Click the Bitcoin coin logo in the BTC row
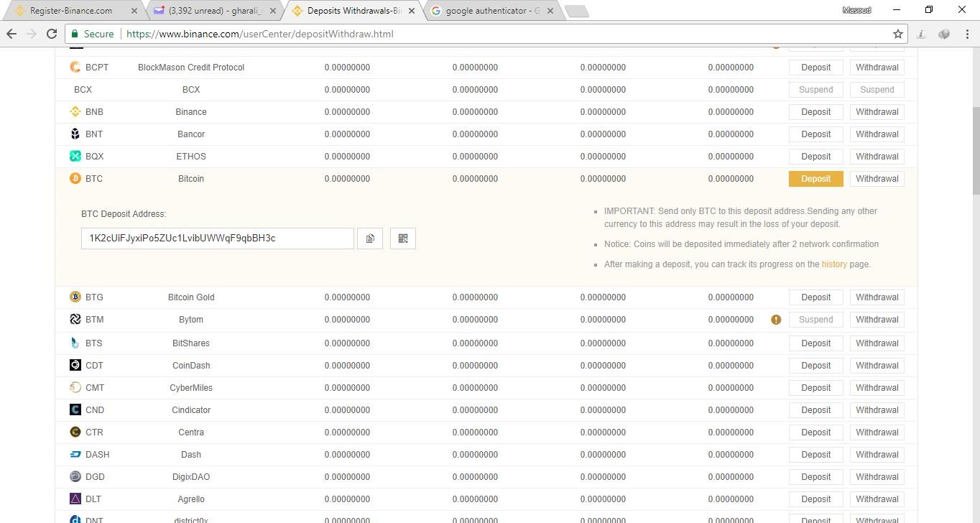The image size is (980, 523). [x=75, y=178]
